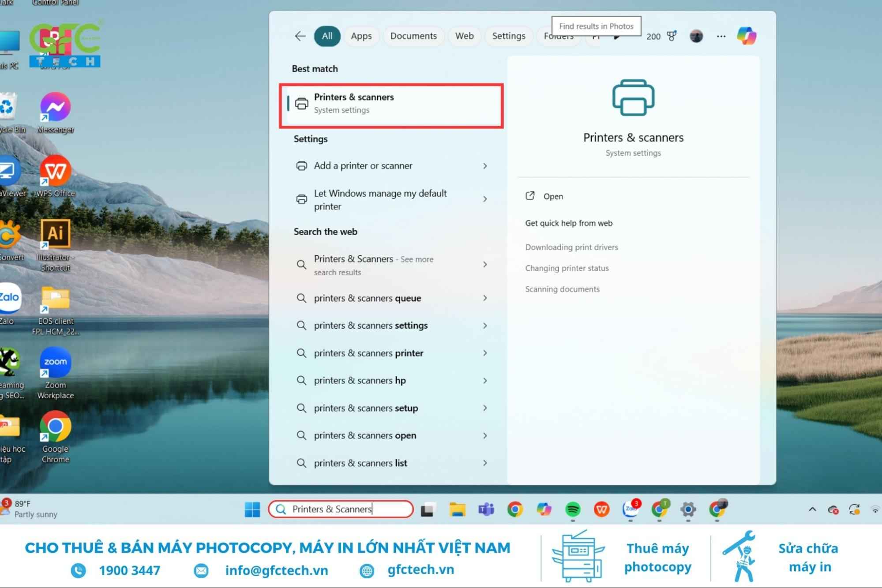Click Open in the preview pane
Image resolution: width=882 pixels, height=588 pixels.
(x=544, y=196)
